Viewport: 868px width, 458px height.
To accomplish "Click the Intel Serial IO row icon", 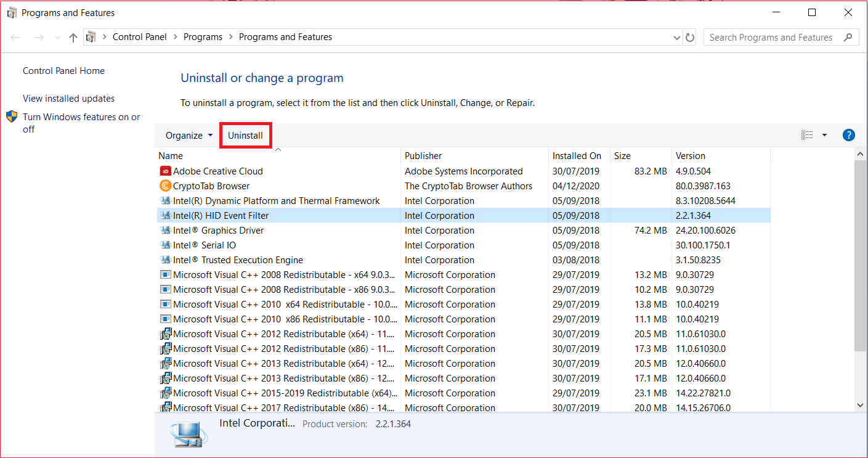I will 165,245.
